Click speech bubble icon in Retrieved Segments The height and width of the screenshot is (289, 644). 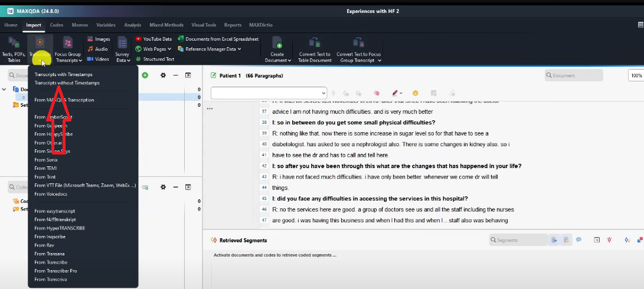(578, 240)
